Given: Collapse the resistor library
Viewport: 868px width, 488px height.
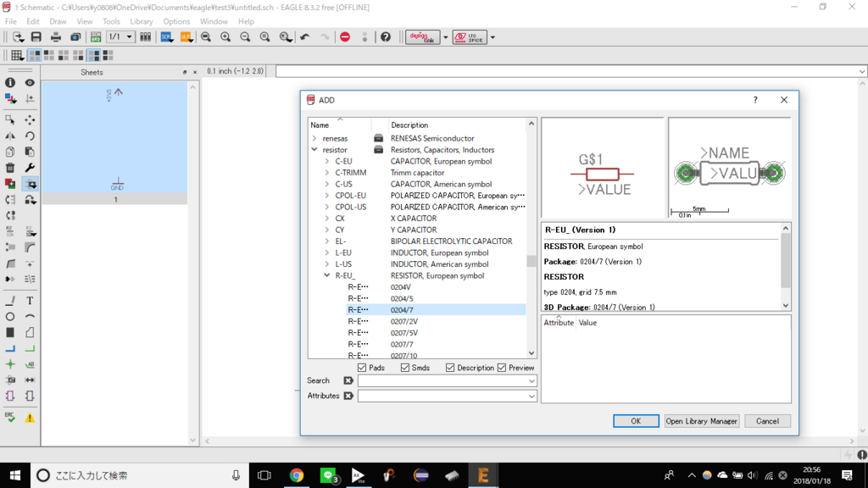Looking at the screenshot, I should coord(314,149).
